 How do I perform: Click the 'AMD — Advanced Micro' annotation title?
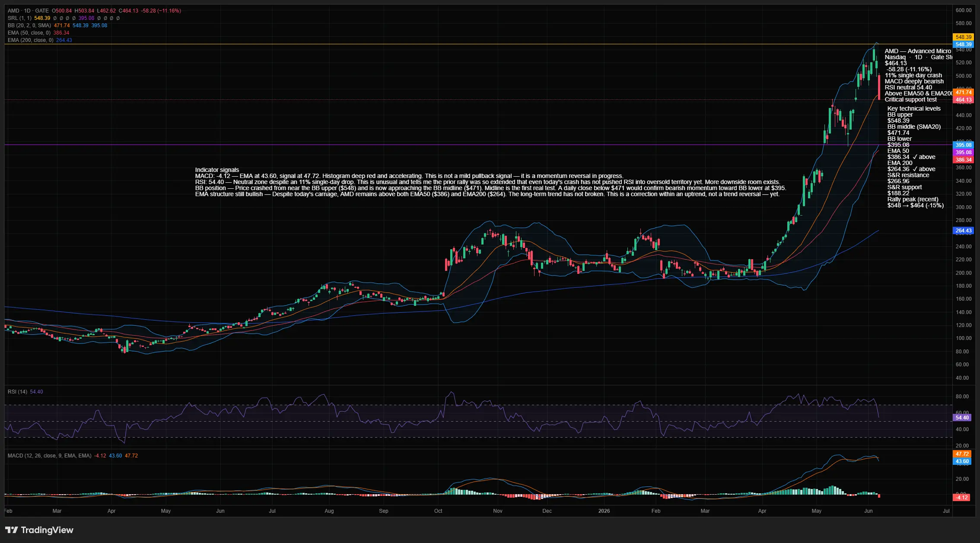(x=918, y=51)
